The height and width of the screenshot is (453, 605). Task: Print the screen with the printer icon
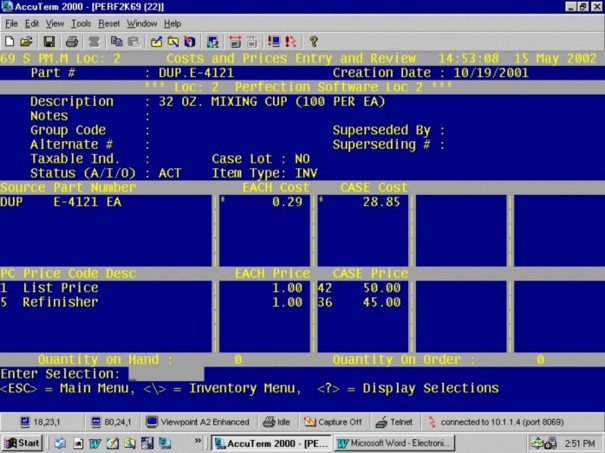click(x=72, y=42)
